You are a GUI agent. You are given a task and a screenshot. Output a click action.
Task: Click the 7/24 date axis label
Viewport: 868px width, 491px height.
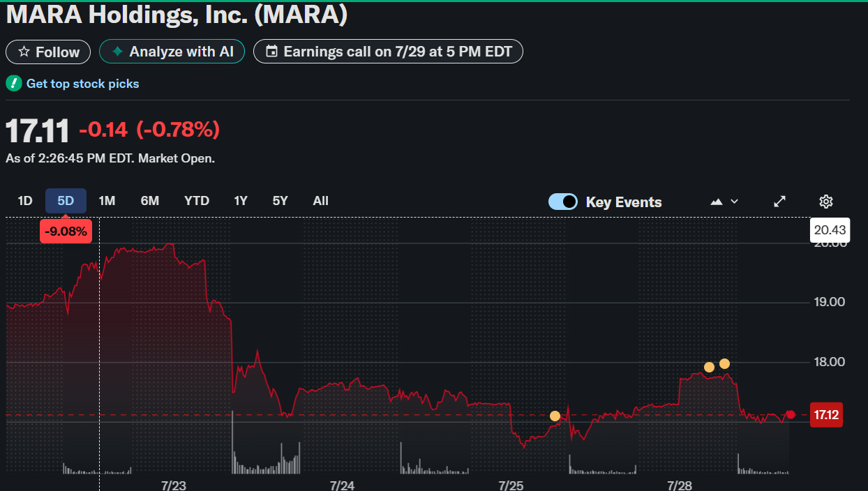[x=343, y=485]
